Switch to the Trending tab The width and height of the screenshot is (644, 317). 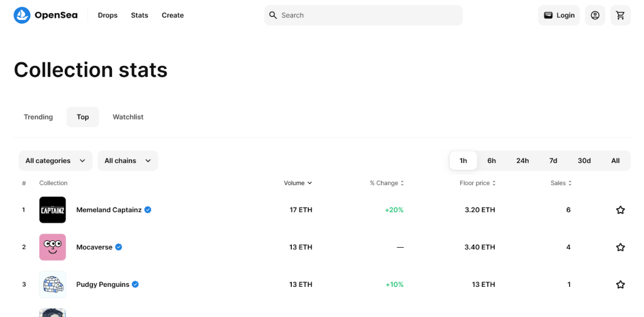(x=38, y=117)
